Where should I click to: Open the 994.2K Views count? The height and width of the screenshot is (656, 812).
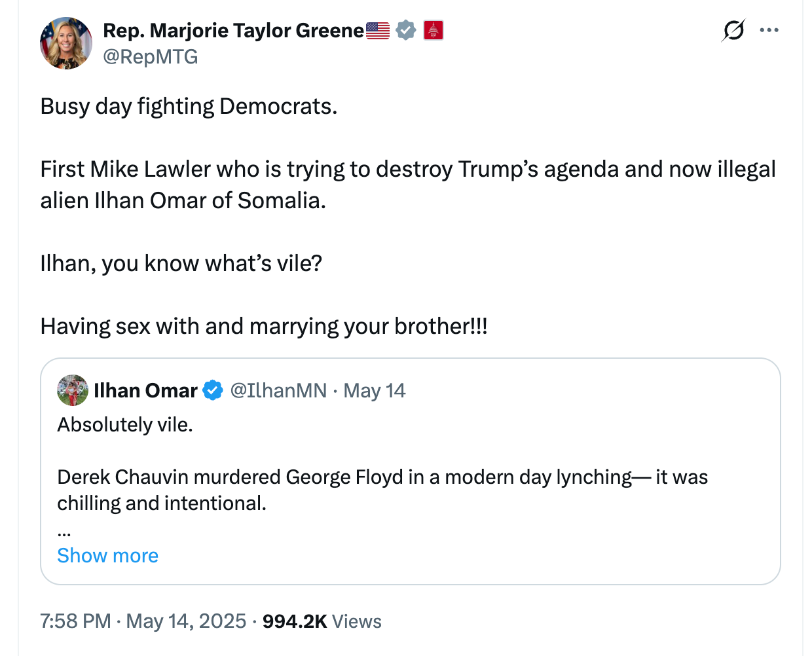coord(322,621)
